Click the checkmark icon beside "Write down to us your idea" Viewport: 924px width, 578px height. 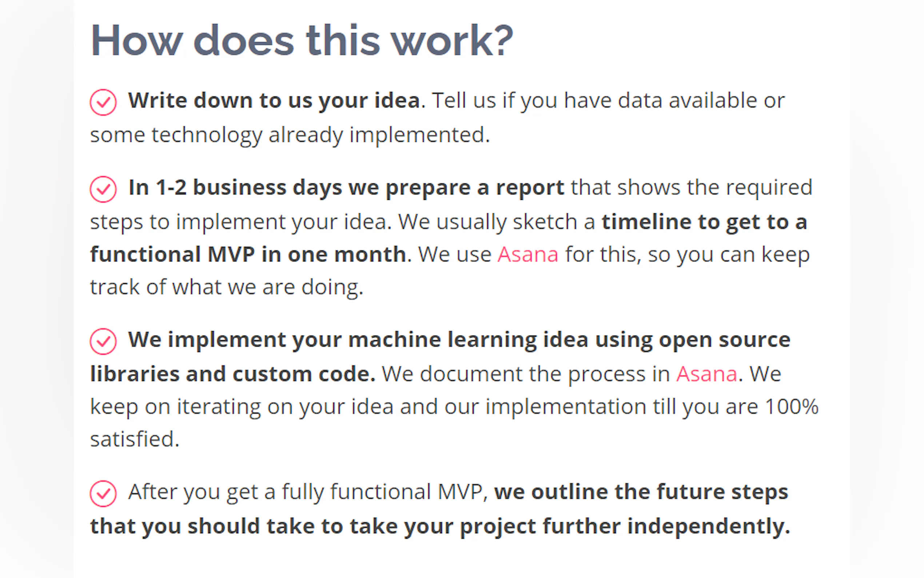[x=103, y=102]
